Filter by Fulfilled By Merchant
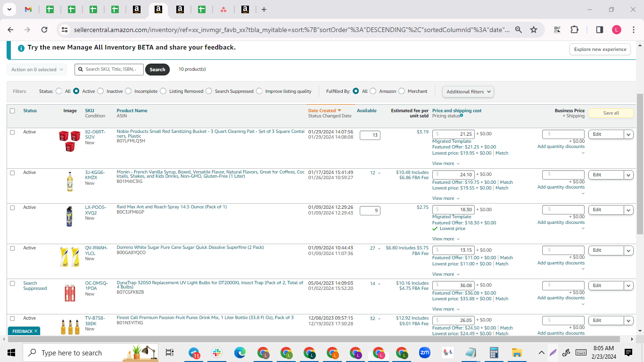 [x=402, y=91]
